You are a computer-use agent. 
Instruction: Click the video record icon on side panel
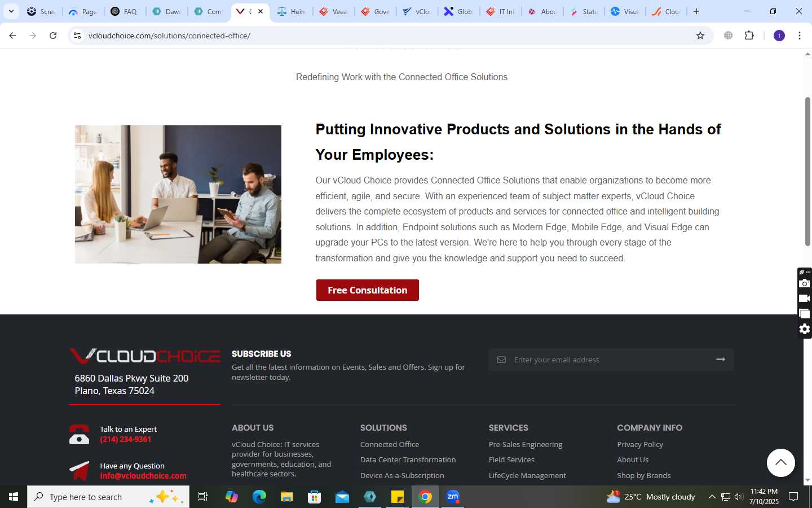(x=805, y=299)
